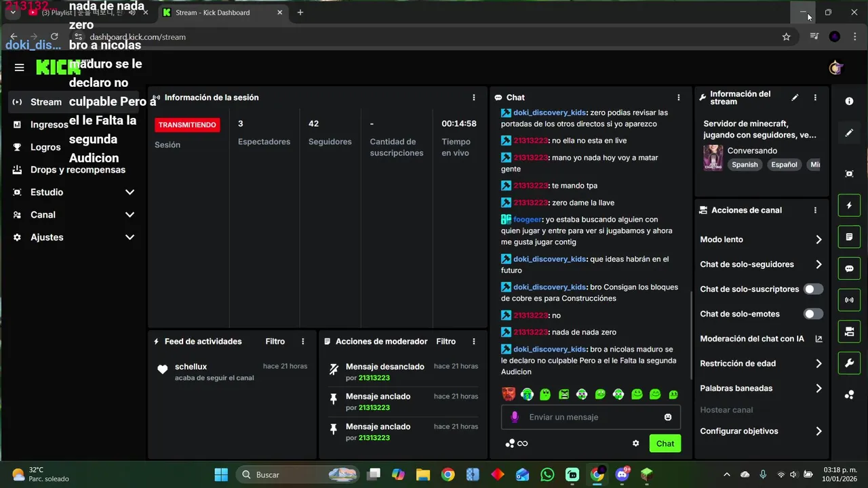
Task: Open Información de la sesión options menu
Action: click(473, 98)
